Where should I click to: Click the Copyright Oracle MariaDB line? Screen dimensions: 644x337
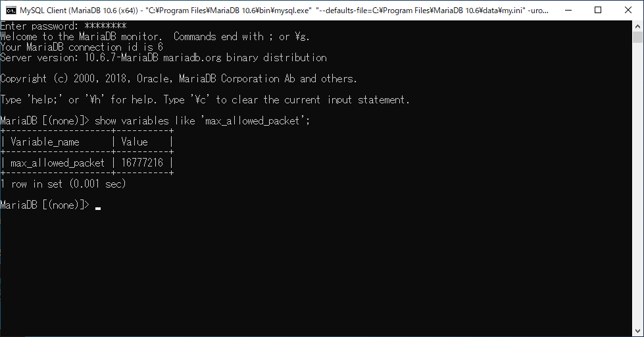pyautogui.click(x=179, y=78)
